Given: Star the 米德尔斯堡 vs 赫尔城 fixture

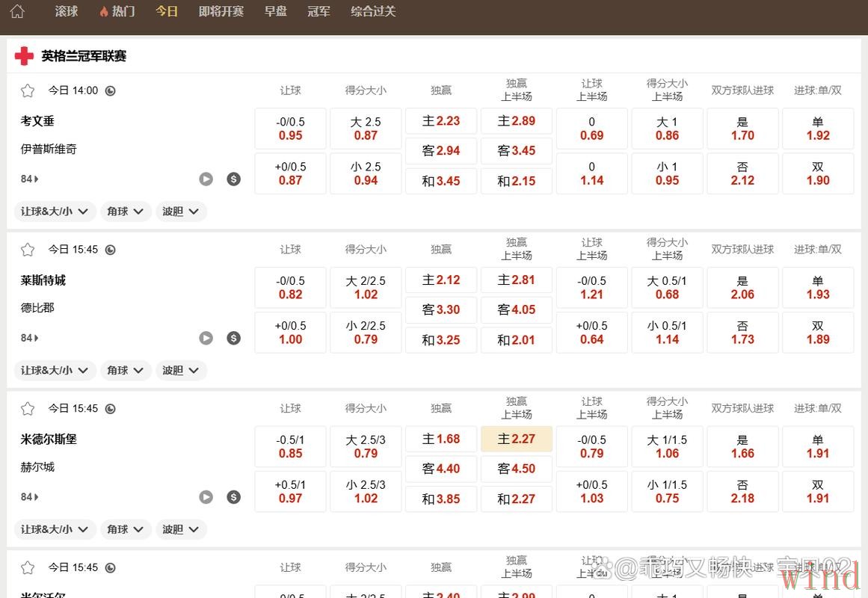Looking at the screenshot, I should (x=28, y=409).
